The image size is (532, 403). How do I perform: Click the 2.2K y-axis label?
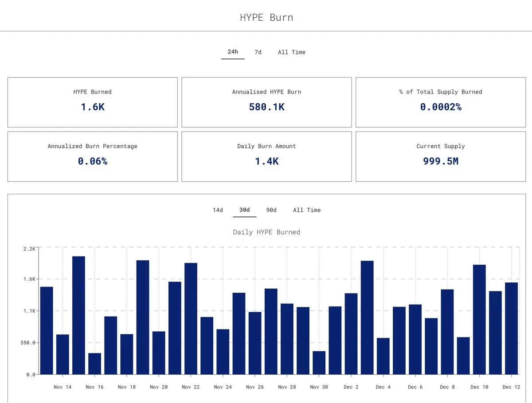(x=29, y=249)
